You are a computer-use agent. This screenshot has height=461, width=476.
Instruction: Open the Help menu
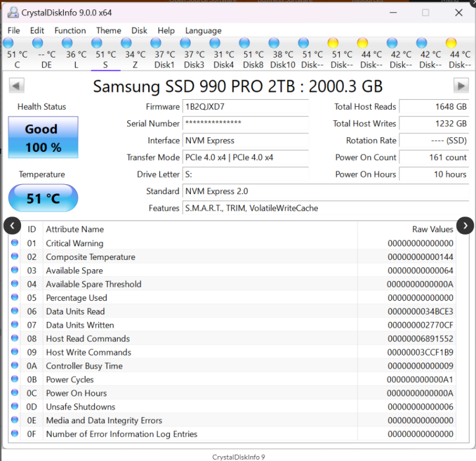166,30
